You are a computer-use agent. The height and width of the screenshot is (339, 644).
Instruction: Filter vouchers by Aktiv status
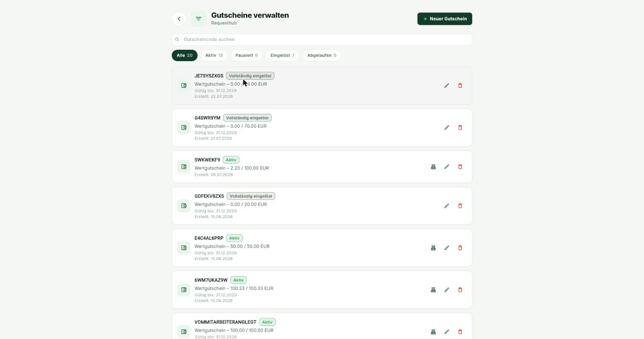(x=214, y=55)
